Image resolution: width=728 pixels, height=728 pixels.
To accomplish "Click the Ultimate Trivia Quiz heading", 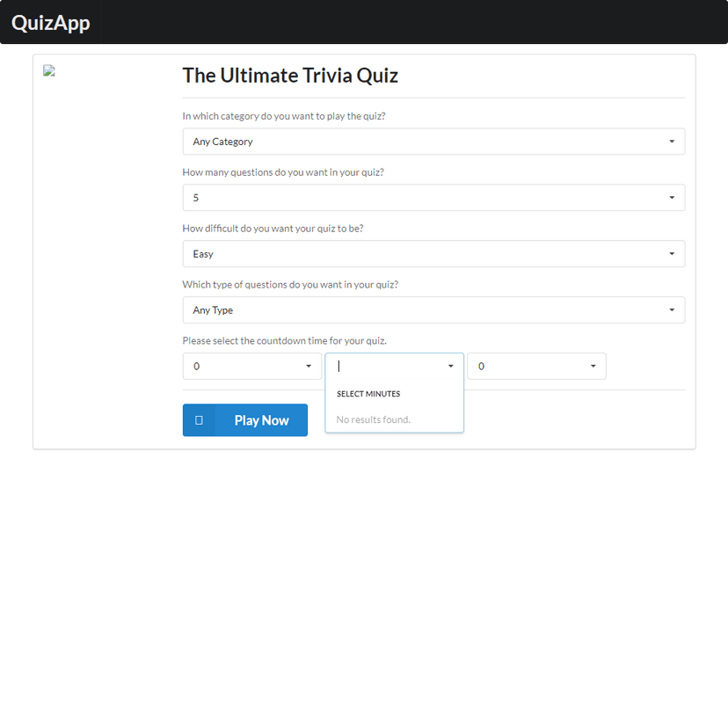I will [x=290, y=76].
